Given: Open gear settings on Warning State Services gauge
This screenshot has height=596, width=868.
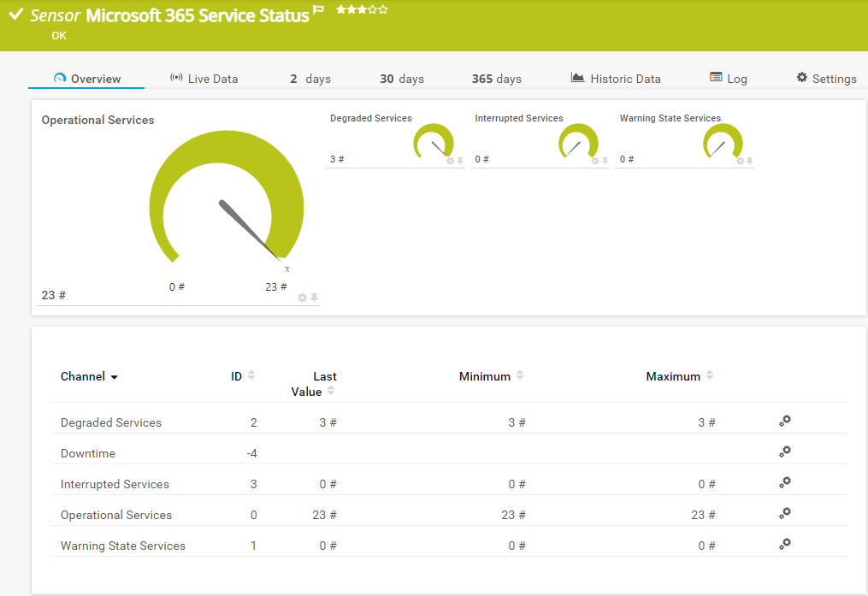Looking at the screenshot, I should pos(738,160).
